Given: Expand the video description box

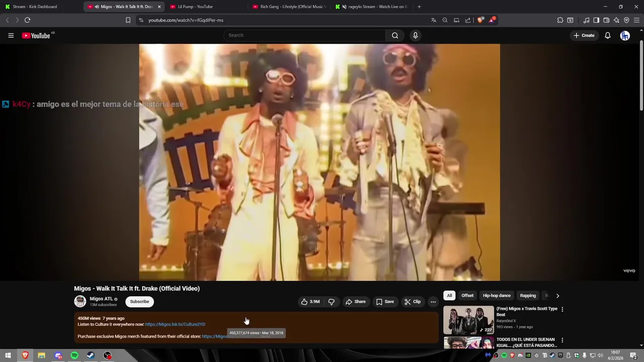Looking at the screenshot, I should [x=256, y=328].
